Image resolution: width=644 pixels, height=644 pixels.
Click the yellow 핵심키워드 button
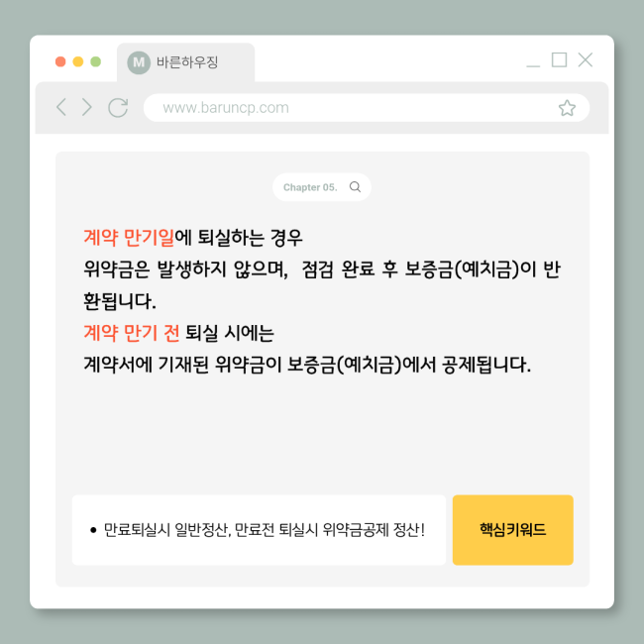(512, 530)
